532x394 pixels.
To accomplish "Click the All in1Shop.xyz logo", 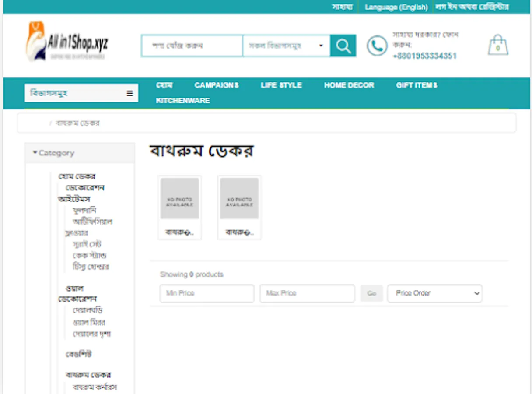I will 66,41.
